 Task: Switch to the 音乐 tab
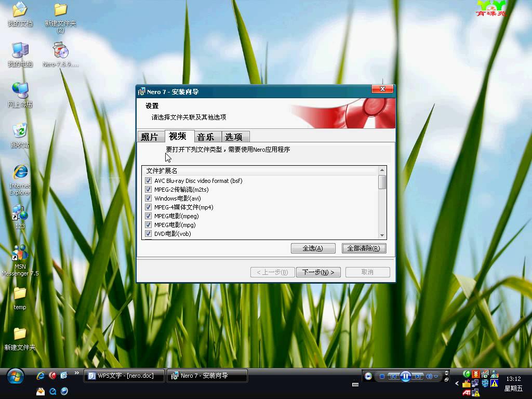pyautogui.click(x=208, y=137)
